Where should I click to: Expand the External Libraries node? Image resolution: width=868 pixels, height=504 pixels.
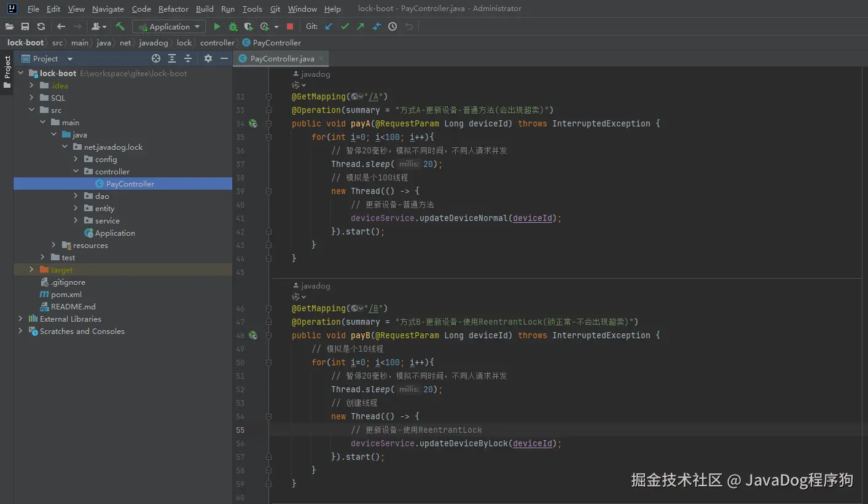click(x=20, y=319)
